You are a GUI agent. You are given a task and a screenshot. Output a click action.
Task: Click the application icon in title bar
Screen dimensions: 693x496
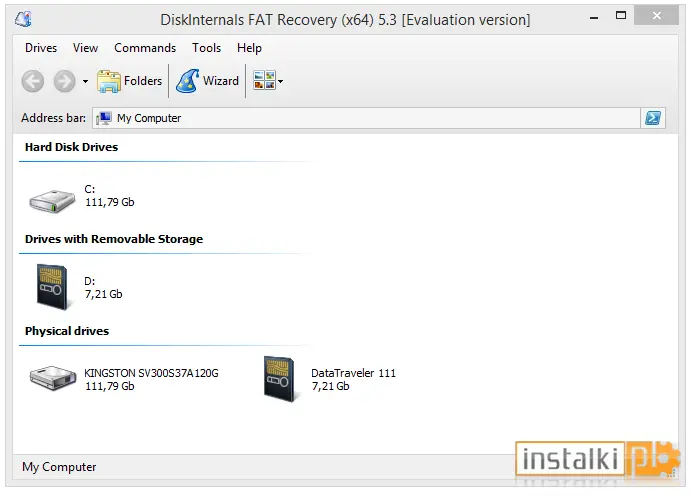(x=23, y=19)
